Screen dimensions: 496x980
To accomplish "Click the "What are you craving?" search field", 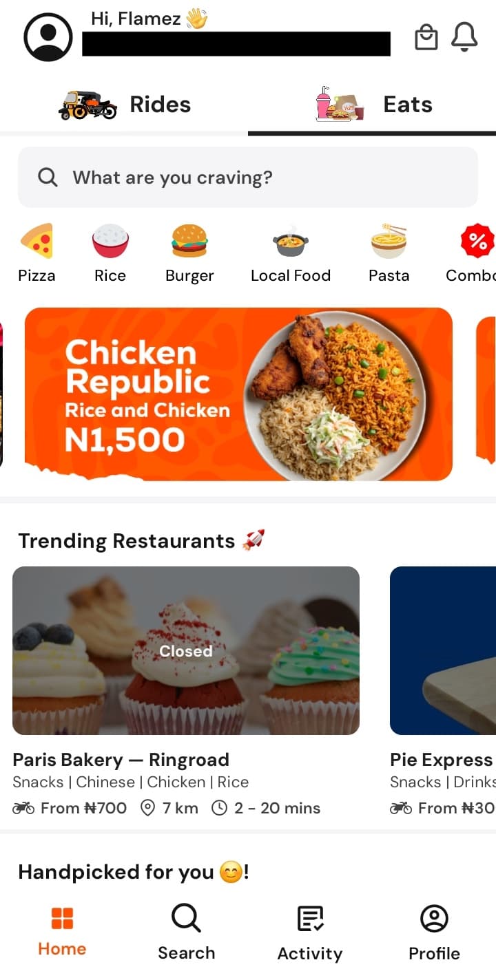I will tap(248, 178).
